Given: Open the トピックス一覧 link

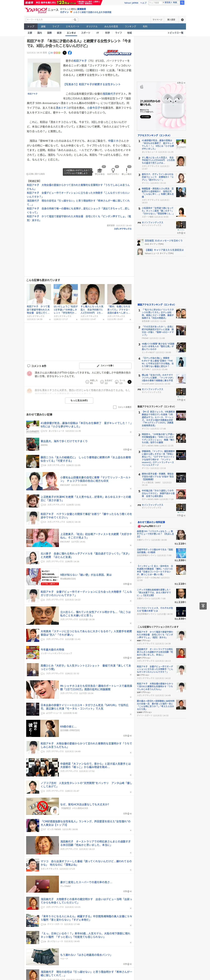Looking at the screenshot, I should [175, 33].
